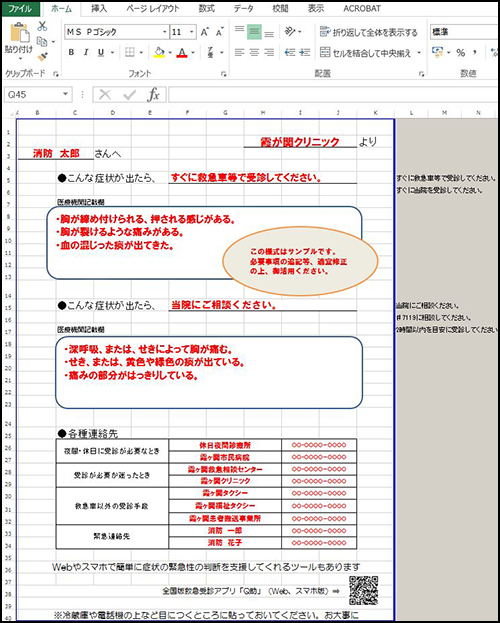Open the Name Box dropdown arrow
The image size is (500, 623).
66,95
